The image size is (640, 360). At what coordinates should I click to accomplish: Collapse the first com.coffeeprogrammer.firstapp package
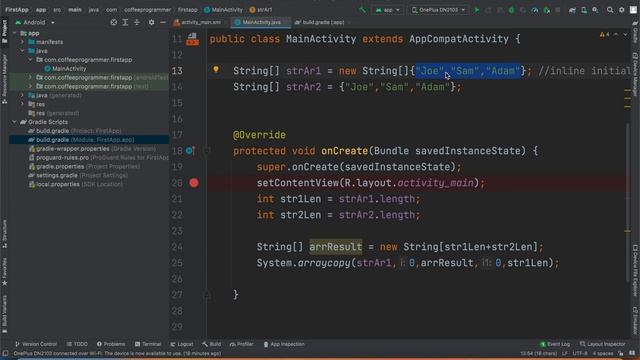coord(31,60)
